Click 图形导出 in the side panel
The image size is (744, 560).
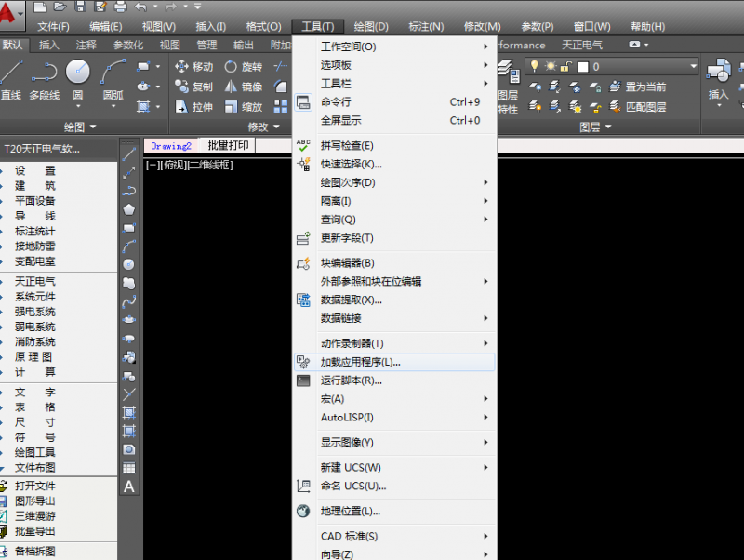[35, 500]
